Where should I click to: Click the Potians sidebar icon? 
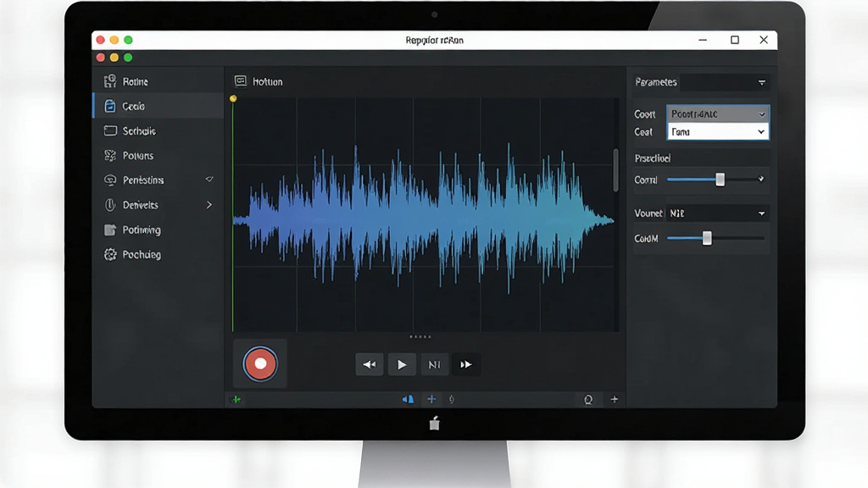[110, 156]
